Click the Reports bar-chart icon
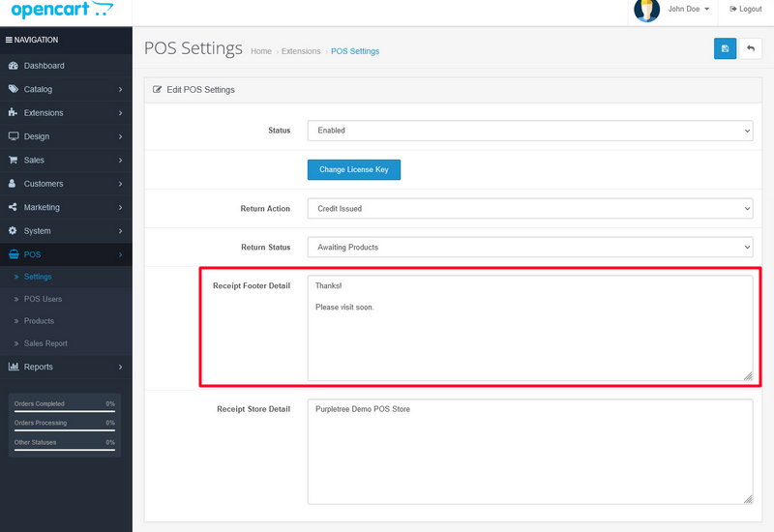 coord(14,367)
